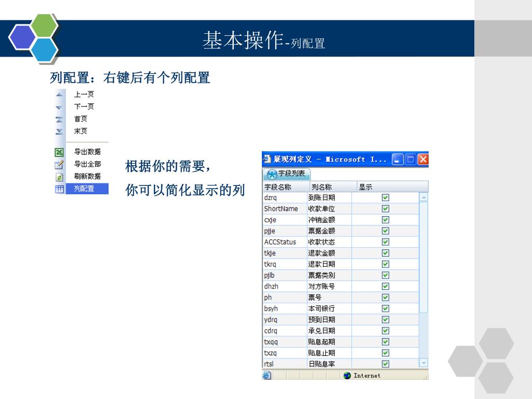Viewport: 532px width, 399px height.
Task: Click the ACCStatus field name cell
Action: point(285,242)
